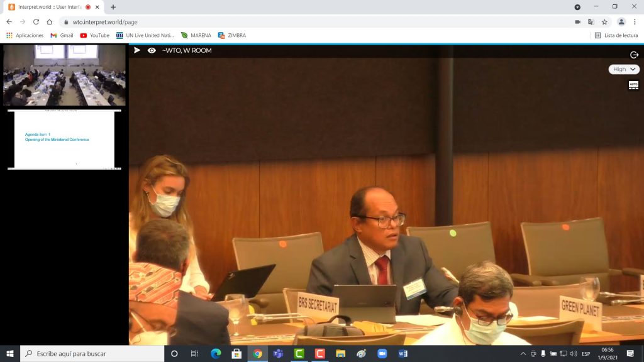The image size is (644, 362).
Task: Open Zoom from the Windows taskbar
Action: point(382,353)
